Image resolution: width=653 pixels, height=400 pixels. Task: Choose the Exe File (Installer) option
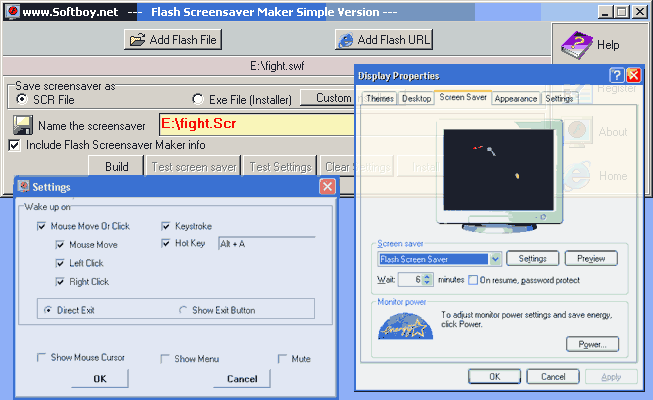[197, 99]
